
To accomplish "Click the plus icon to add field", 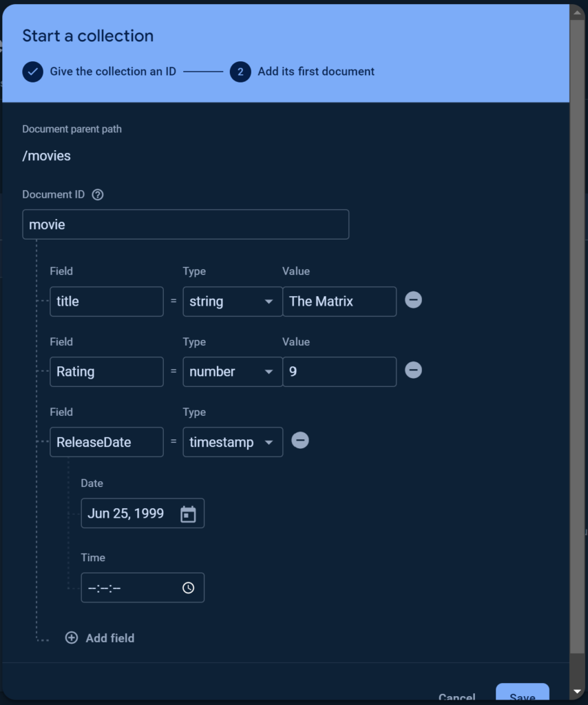I will coord(72,638).
